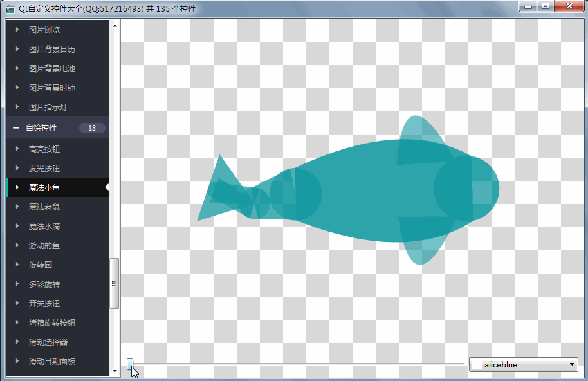The height and width of the screenshot is (381, 588).
Task: Click the arrow icon beside 图片浏览
Action: (18, 30)
